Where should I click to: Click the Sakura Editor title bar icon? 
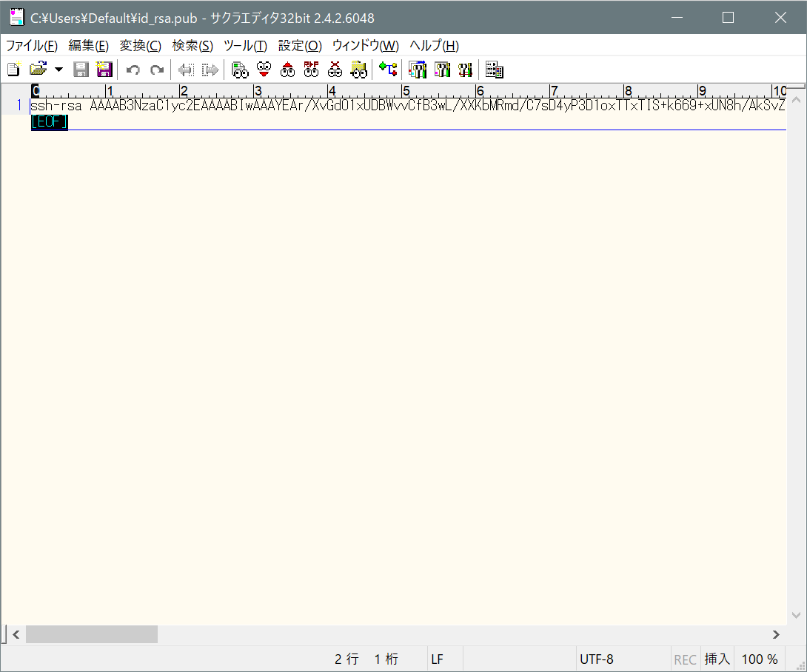click(17, 18)
